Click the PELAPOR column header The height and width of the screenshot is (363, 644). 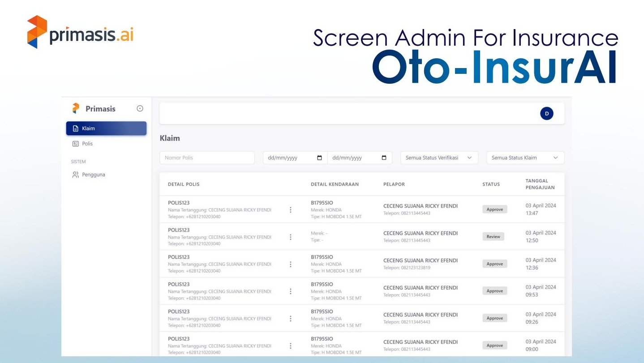pyautogui.click(x=394, y=184)
